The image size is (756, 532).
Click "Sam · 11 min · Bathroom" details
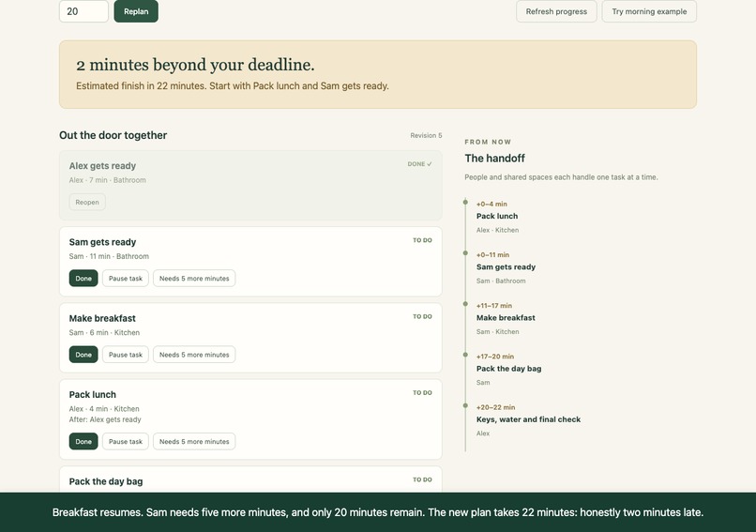109,256
